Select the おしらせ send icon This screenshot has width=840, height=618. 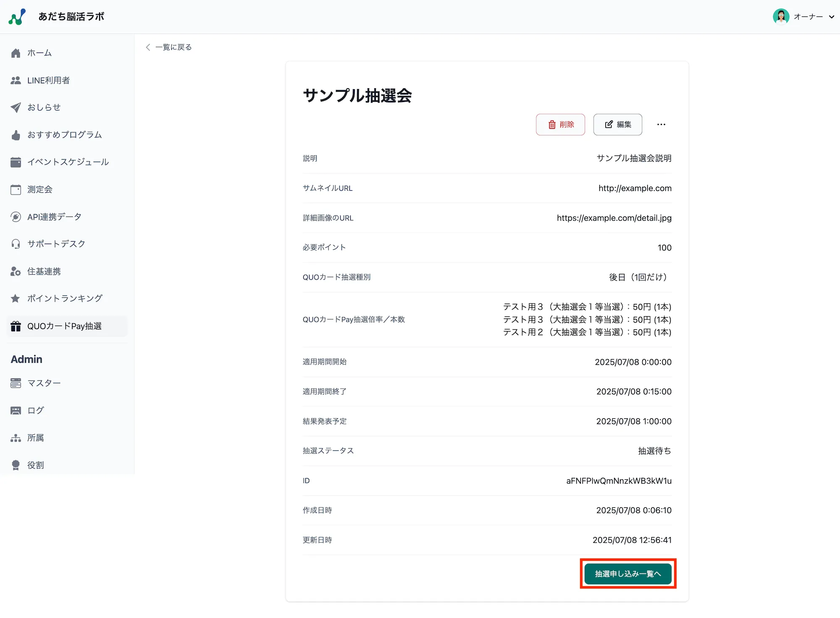pos(16,107)
